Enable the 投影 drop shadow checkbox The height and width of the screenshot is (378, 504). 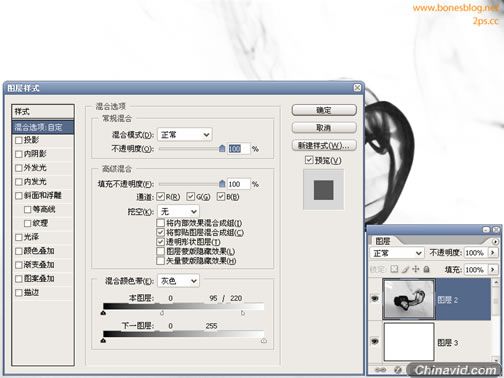click(19, 140)
